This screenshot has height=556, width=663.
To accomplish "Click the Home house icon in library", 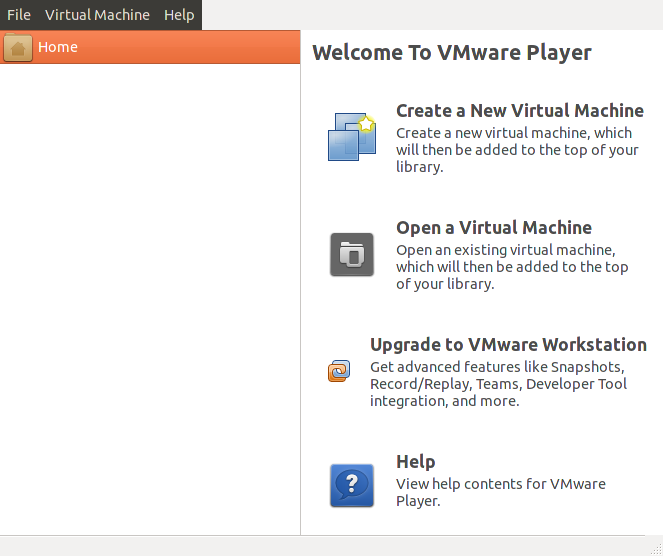I will point(18,48).
